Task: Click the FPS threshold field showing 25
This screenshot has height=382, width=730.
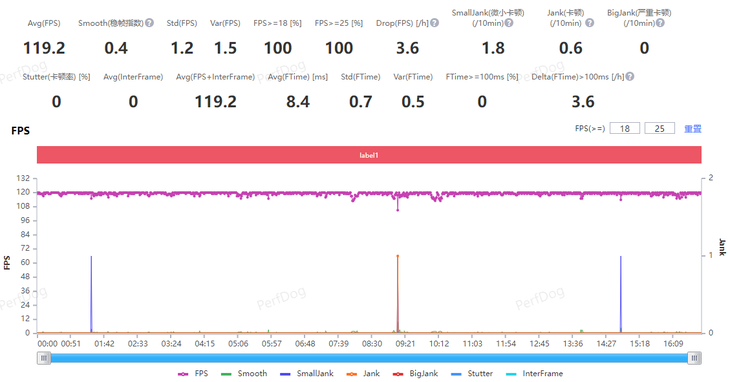Action: tap(659, 128)
